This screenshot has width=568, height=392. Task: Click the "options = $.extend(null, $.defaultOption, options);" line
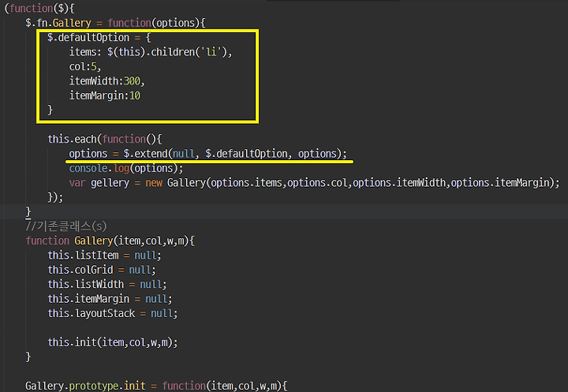point(208,154)
